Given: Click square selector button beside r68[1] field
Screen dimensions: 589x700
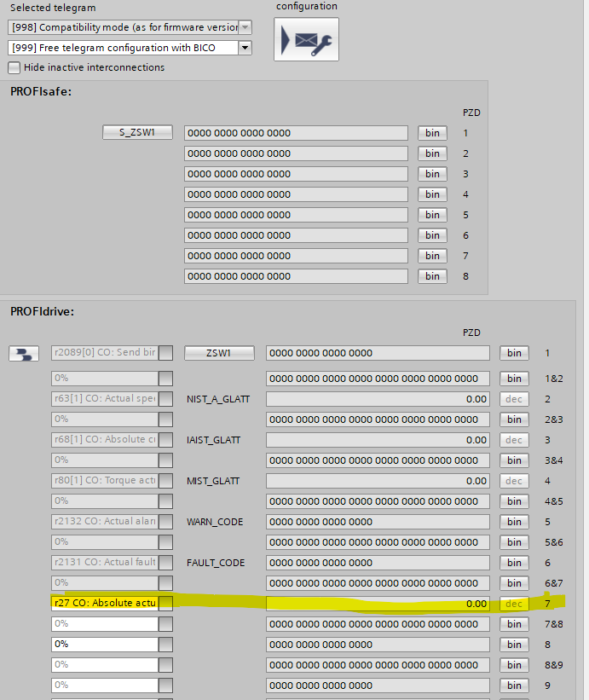Looking at the screenshot, I should 166,440.
